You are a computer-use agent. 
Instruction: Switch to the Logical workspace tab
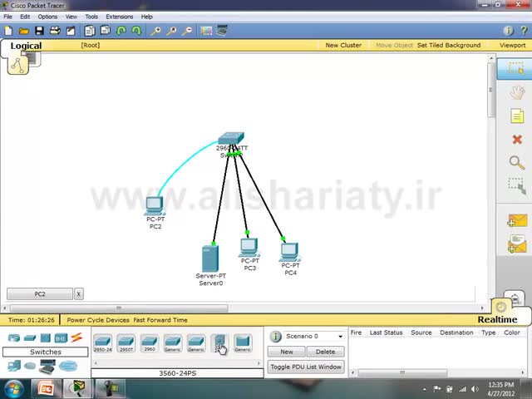click(26, 46)
